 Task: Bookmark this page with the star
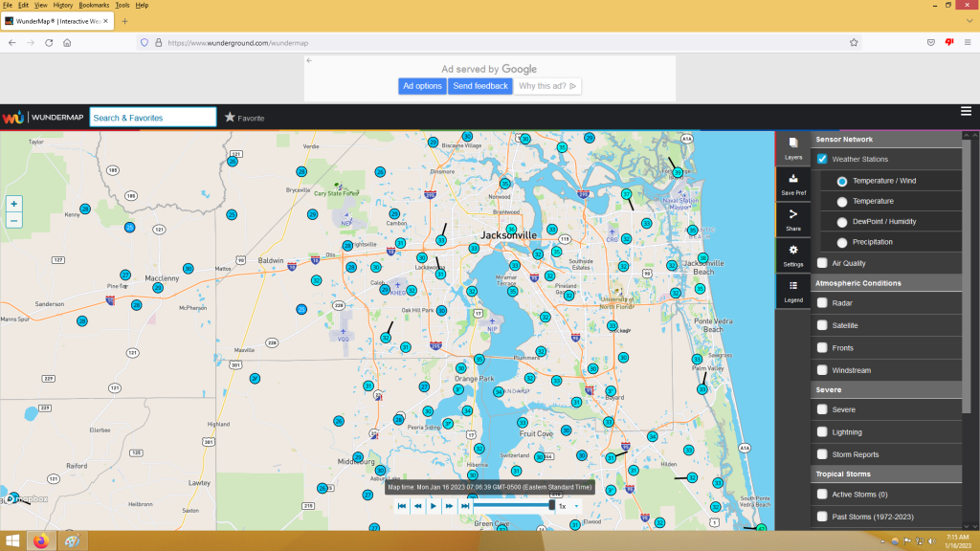(854, 42)
